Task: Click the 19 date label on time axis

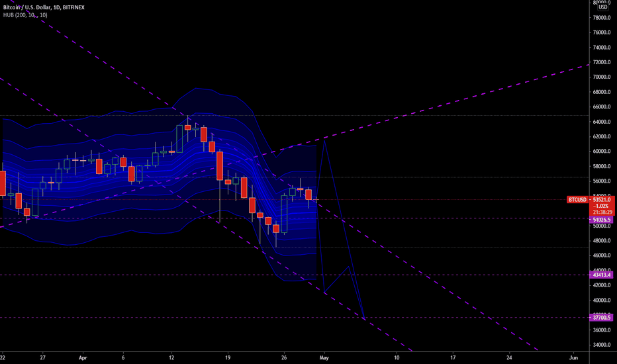Action: 228,357
